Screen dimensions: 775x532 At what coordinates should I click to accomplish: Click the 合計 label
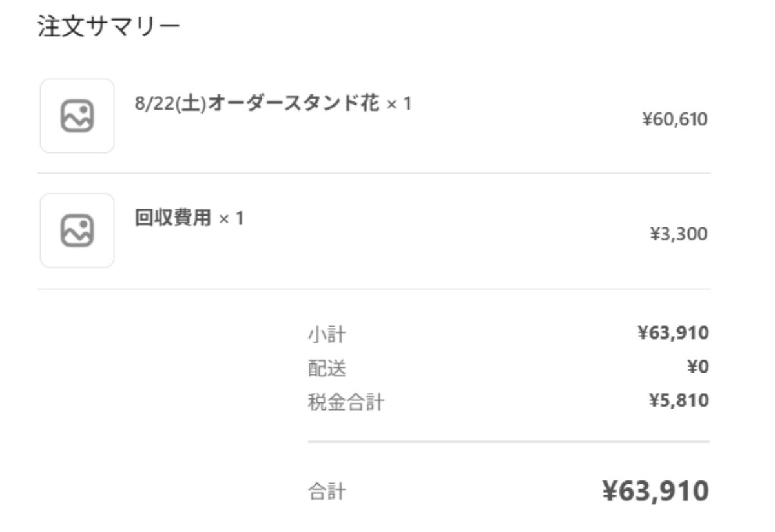[327, 493]
